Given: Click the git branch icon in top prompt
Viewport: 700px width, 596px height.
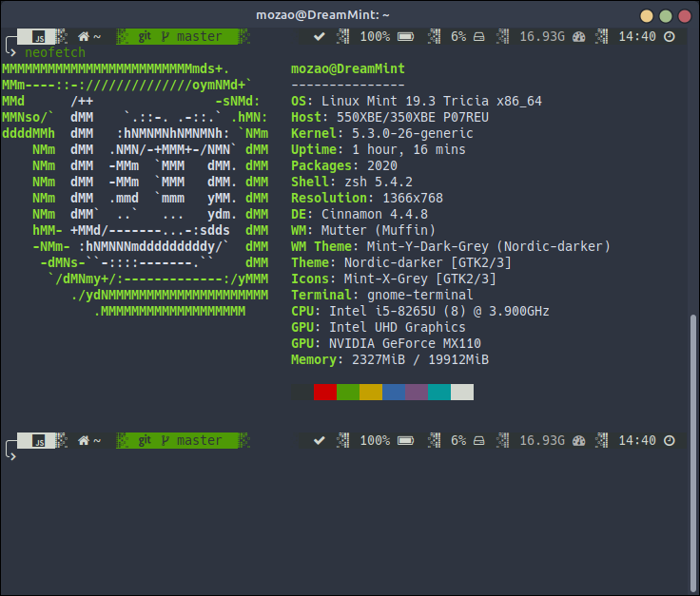Looking at the screenshot, I should click(x=165, y=36).
